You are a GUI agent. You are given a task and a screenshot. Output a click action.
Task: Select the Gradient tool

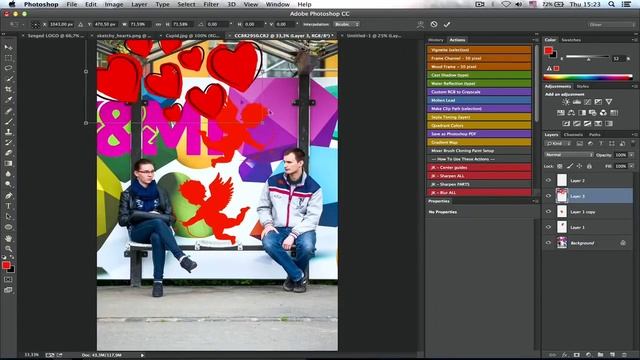coord(8,163)
